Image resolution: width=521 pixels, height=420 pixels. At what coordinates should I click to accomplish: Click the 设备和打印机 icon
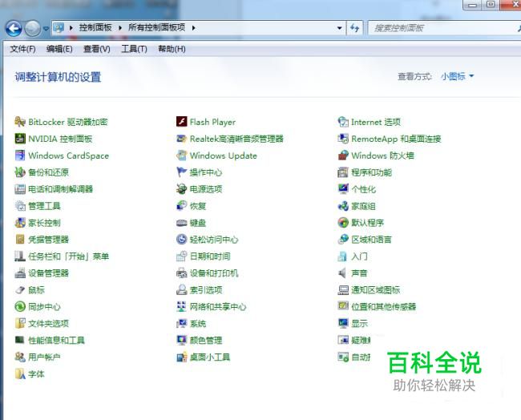click(x=181, y=273)
